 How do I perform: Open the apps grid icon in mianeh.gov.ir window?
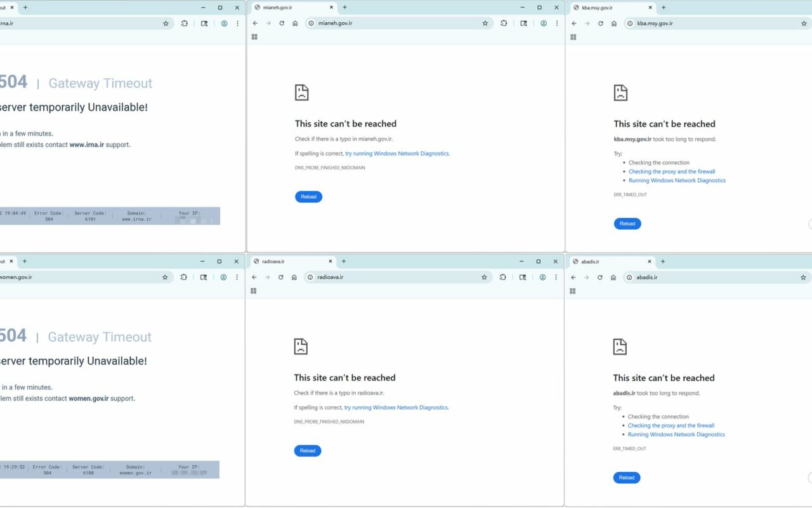[x=254, y=37]
